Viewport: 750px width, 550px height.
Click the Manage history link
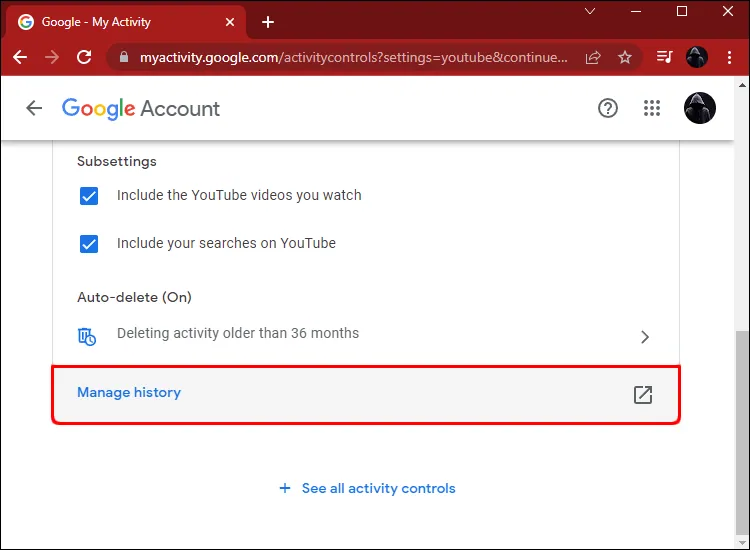click(129, 392)
